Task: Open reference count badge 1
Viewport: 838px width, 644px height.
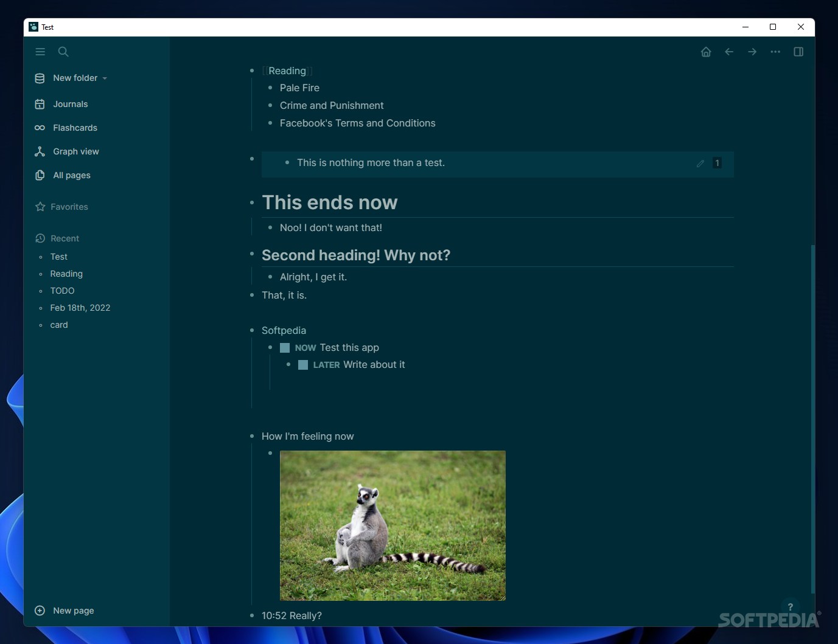Action: click(717, 163)
